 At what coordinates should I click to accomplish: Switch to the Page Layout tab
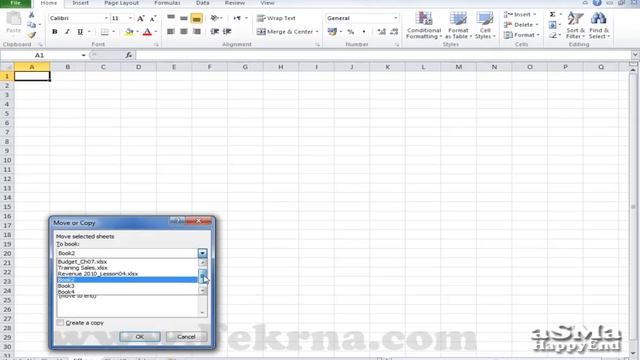coord(121,3)
